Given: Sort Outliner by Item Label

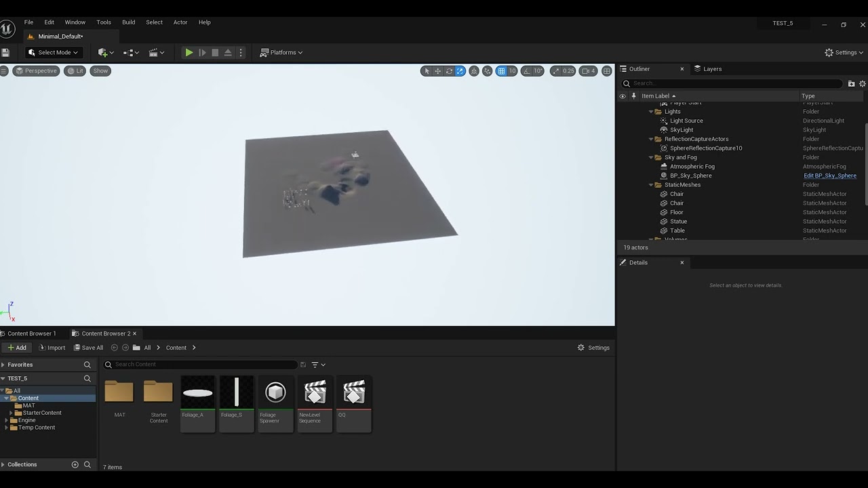Looking at the screenshot, I should tap(658, 96).
